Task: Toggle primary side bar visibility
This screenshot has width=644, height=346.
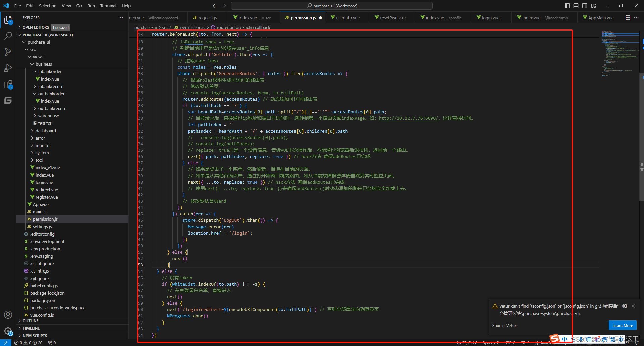Action: click(567, 6)
